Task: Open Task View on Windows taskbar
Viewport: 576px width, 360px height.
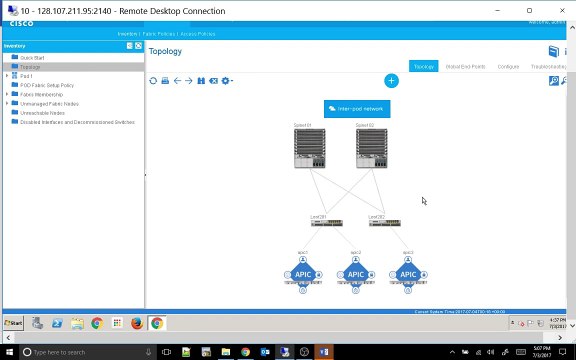Action: 166,352
